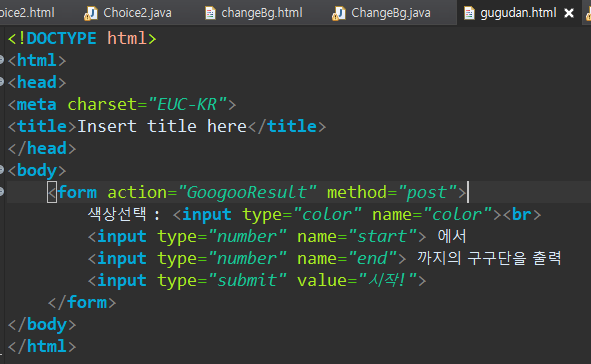Click the Korean text 까지의 구구단을 출력
Image resolution: width=591 pixels, height=364 pixels.
[x=489, y=258]
